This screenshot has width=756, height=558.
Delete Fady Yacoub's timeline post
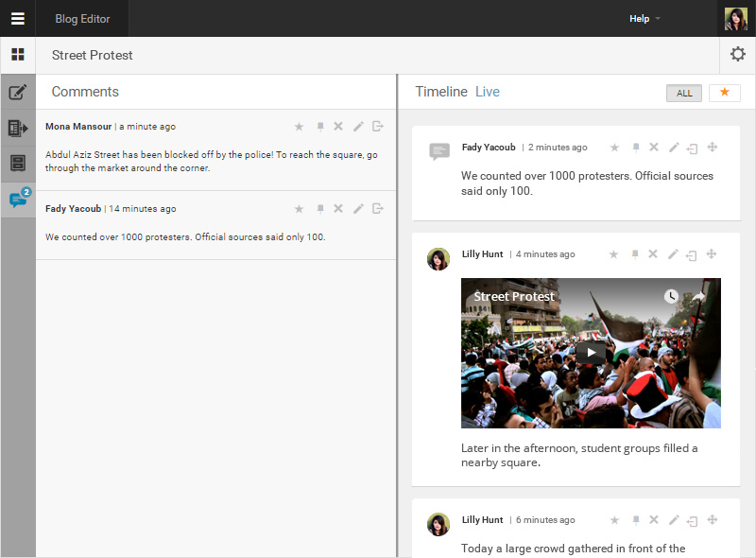(653, 147)
